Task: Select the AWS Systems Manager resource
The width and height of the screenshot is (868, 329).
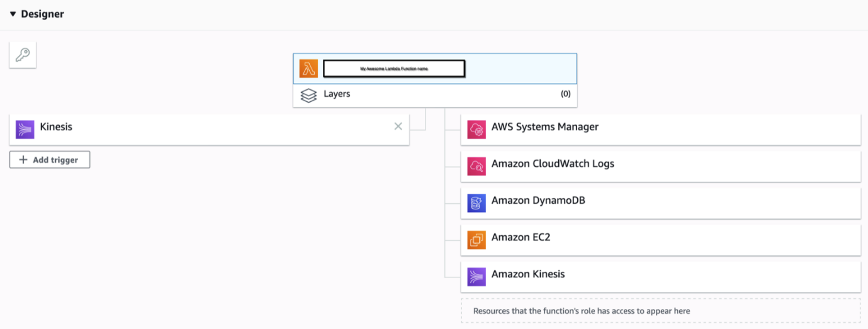Action: tap(660, 129)
